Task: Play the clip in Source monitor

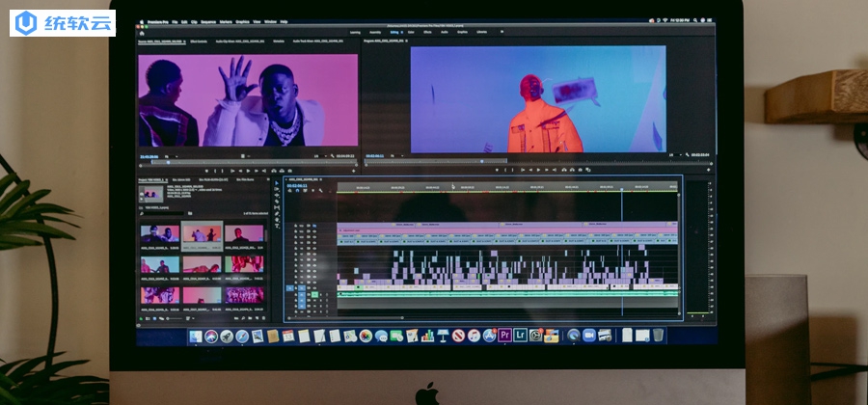Action: pos(248,171)
